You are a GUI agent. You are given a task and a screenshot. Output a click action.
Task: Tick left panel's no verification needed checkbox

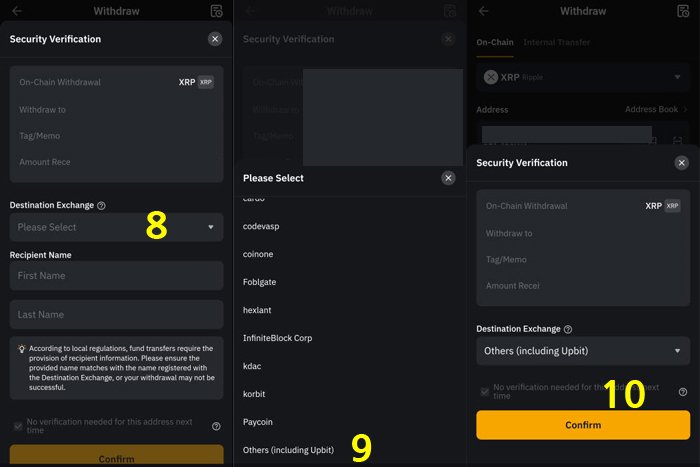click(x=18, y=426)
